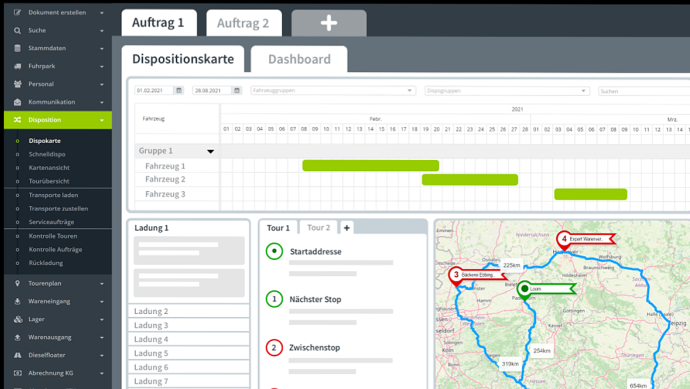Open the Dispositionskarte tab
690x389 pixels.
[x=183, y=59]
